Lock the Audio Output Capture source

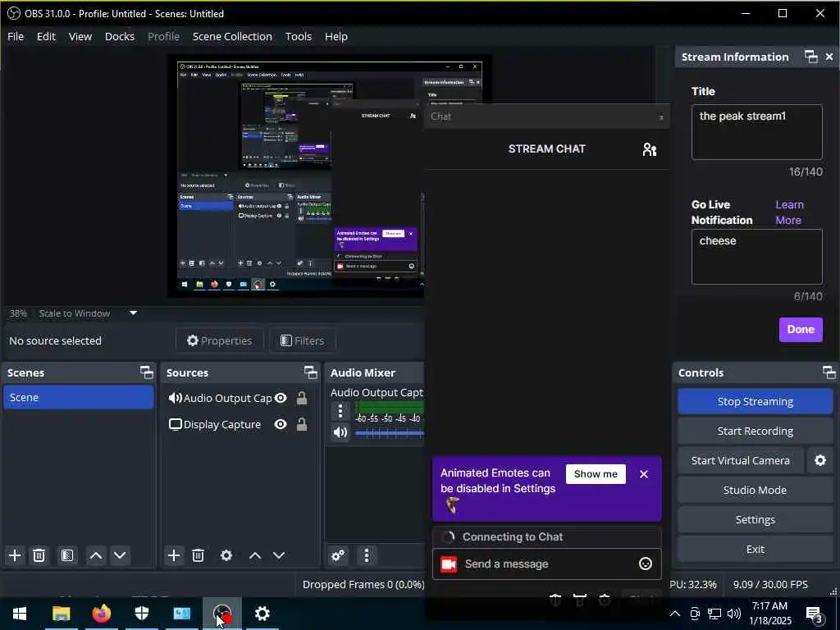point(302,398)
